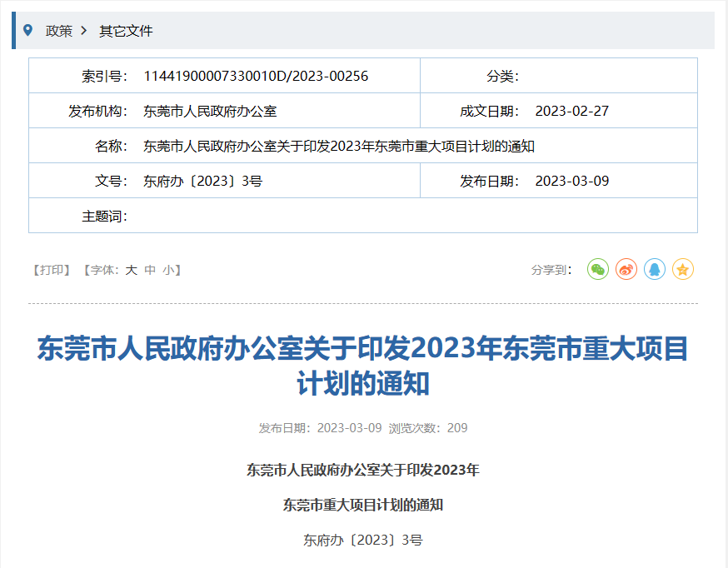Select index number 11441900007330010D/2023-00256

pos(256,77)
